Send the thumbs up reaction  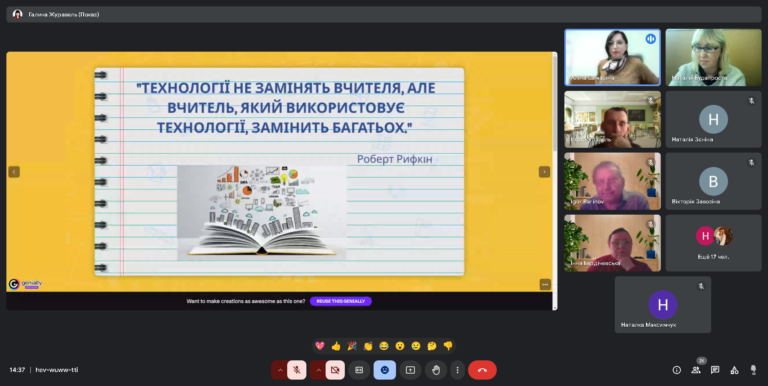click(336, 346)
